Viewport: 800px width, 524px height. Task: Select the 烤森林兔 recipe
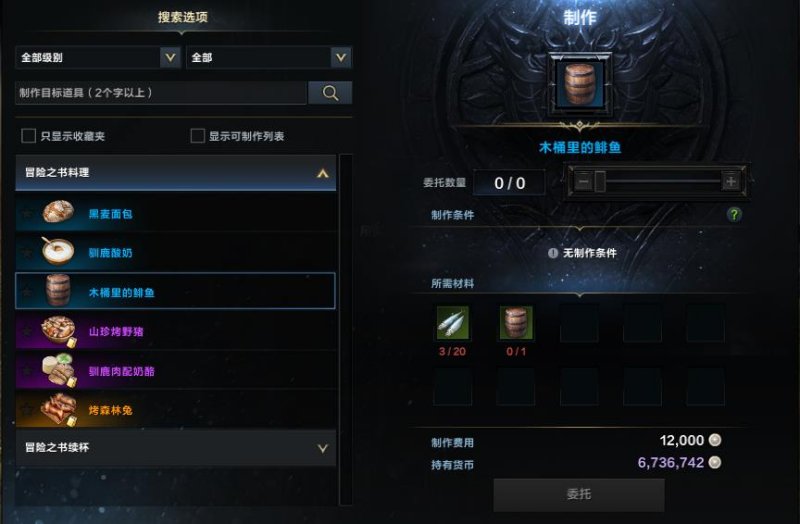tap(176, 410)
